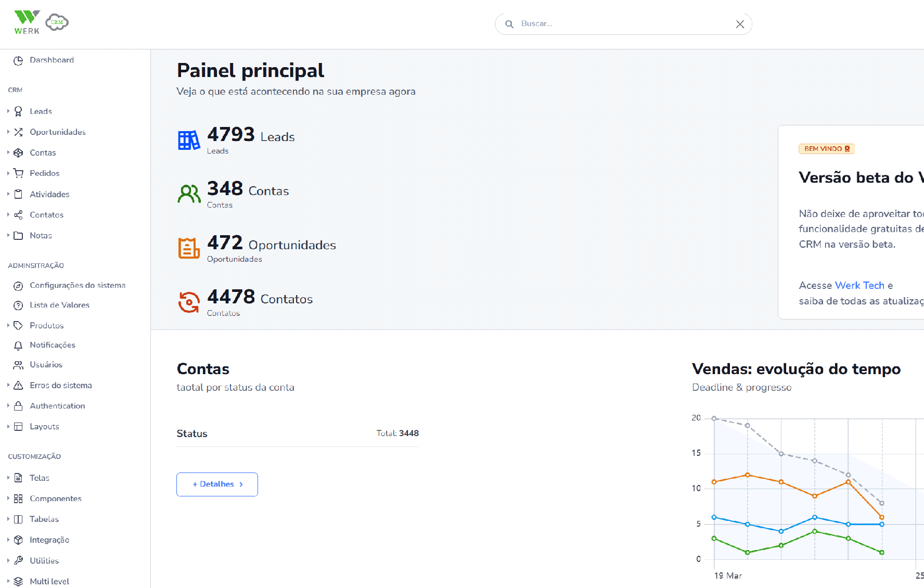
Task: Click the green Contas people icon
Action: [x=188, y=194]
